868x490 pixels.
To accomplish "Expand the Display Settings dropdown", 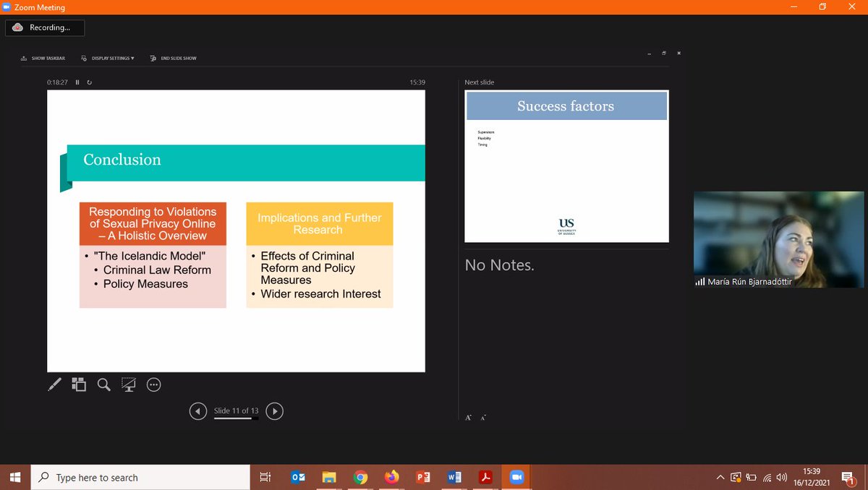I will coord(108,58).
